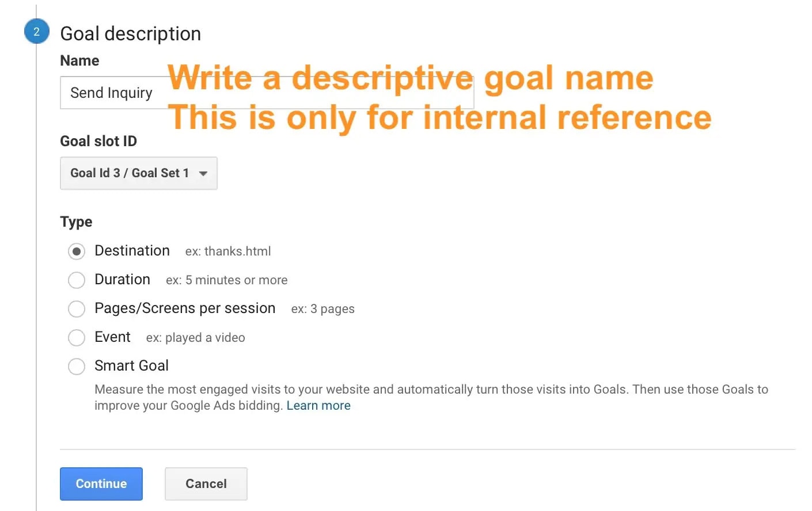The height and width of the screenshot is (511, 812).
Task: Choose the Pages/Screens per session radio button
Action: (77, 309)
